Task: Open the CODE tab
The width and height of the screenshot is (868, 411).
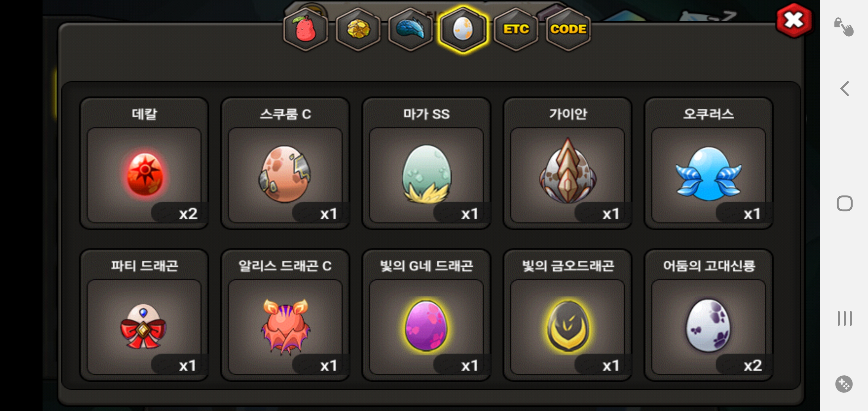Action: coord(568,30)
